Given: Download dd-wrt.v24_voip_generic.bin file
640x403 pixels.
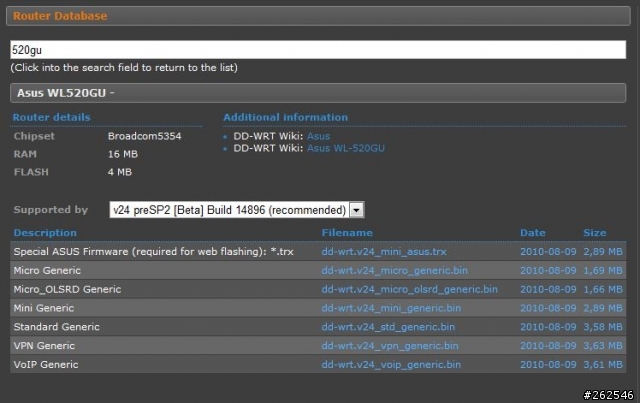Looking at the screenshot, I should click(391, 364).
